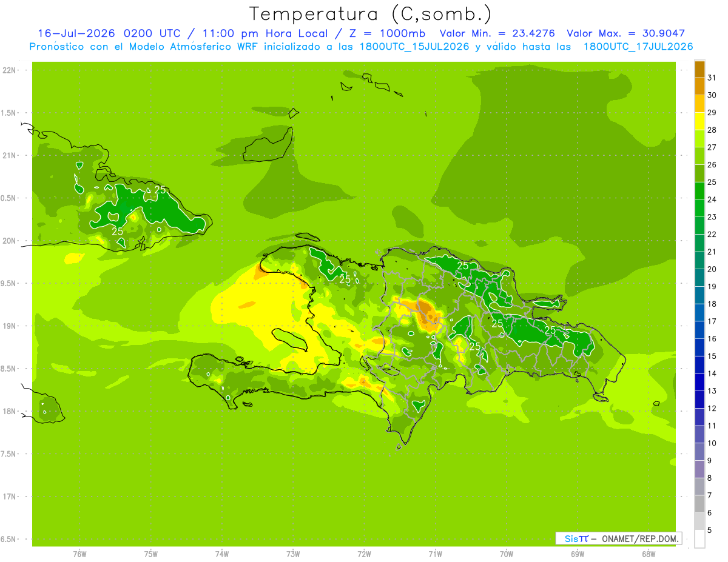Click legend value 15
Screen dimensions: 728x562
point(712,356)
